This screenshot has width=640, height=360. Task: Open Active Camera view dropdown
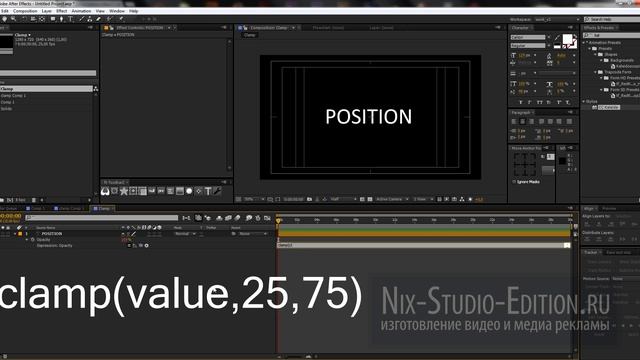click(392, 199)
